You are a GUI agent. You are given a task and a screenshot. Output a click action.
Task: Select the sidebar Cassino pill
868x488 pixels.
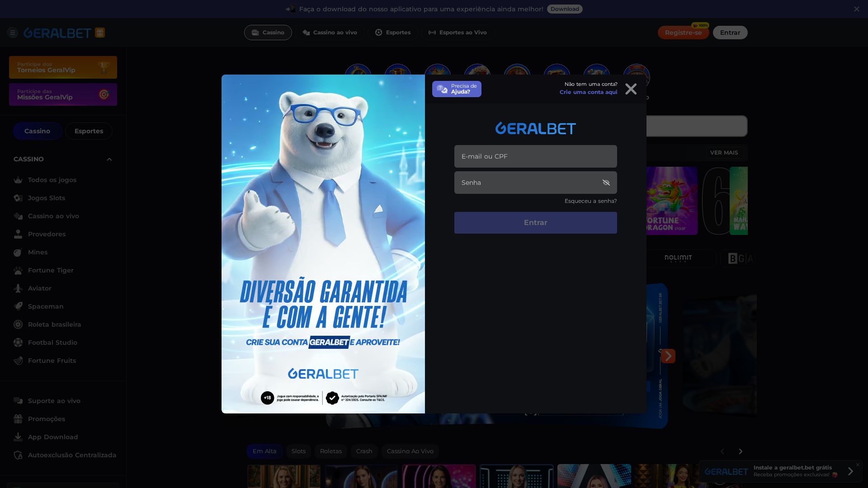(38, 131)
